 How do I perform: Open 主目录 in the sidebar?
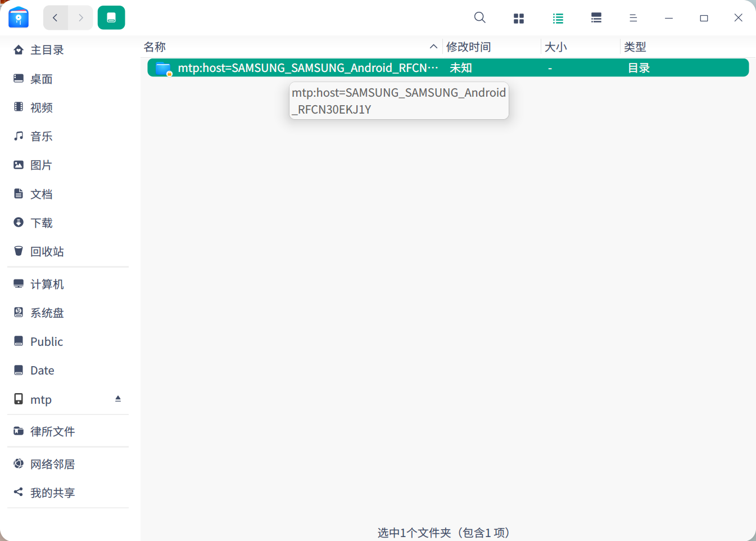click(x=47, y=50)
